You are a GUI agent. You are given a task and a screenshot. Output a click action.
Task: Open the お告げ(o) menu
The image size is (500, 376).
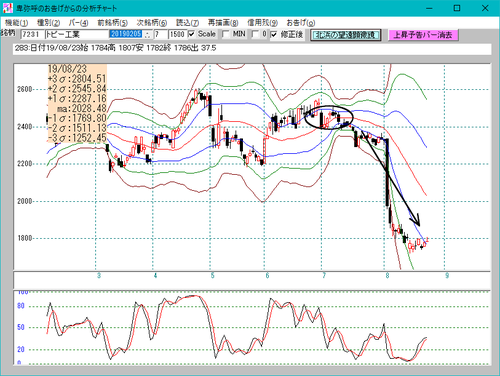(x=301, y=23)
